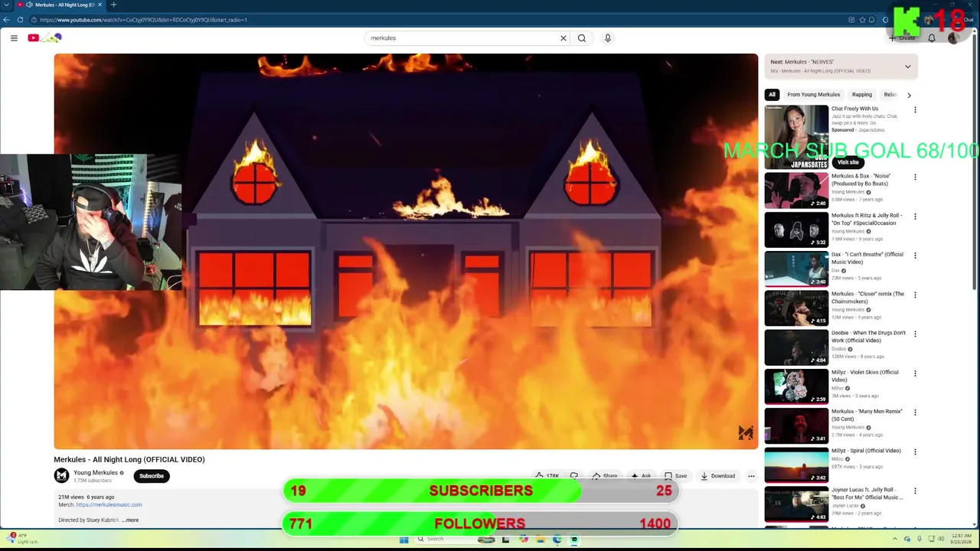
Task: Click the '1.75M subscribers' text
Action: tap(93, 481)
